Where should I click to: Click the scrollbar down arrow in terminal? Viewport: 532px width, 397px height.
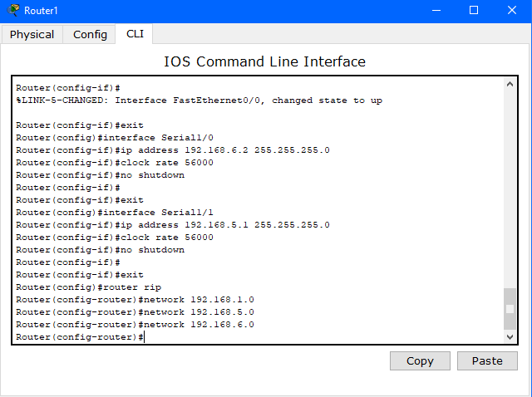pyautogui.click(x=510, y=336)
